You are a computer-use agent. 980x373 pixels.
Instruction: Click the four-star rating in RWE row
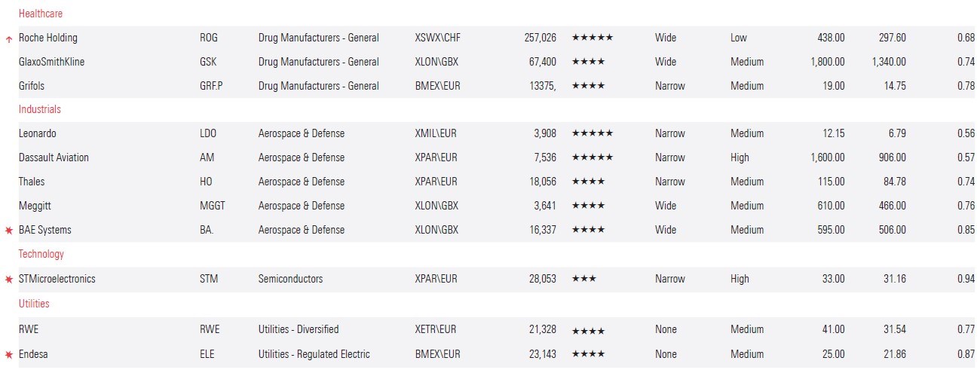(x=588, y=330)
